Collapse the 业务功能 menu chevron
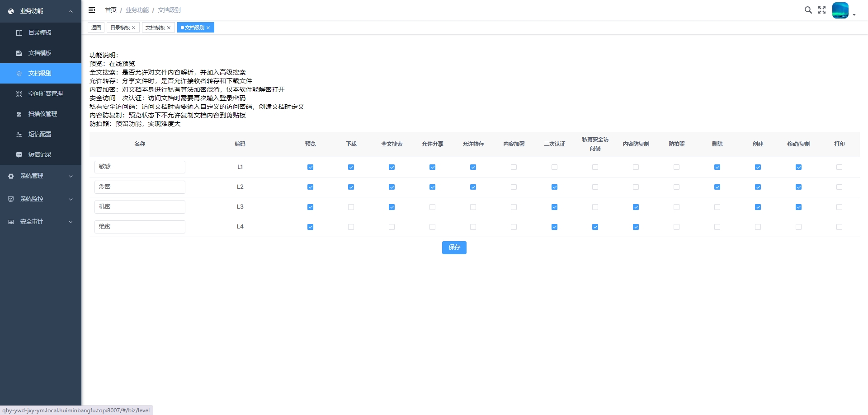 [71, 11]
